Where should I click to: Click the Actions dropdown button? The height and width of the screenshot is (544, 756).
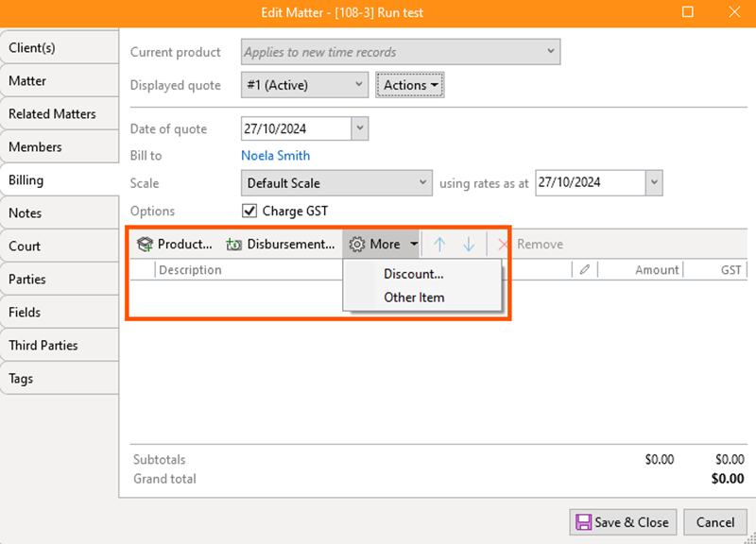coord(410,85)
